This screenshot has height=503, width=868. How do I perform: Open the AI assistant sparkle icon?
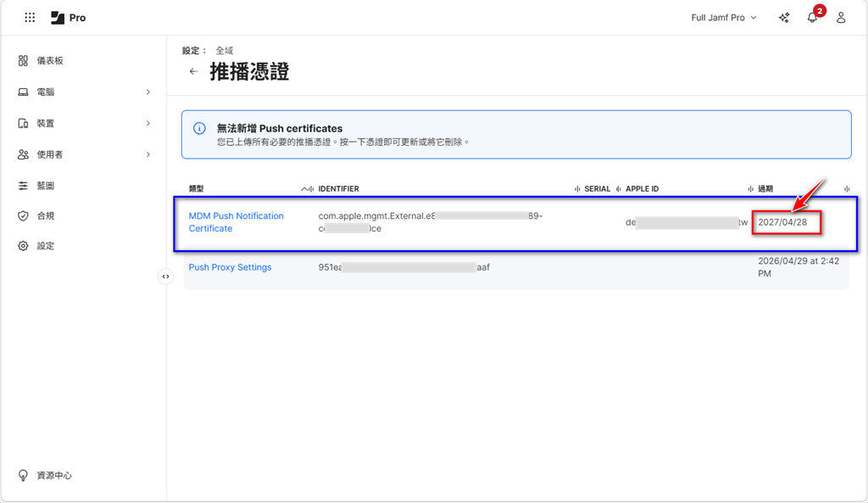[x=784, y=18]
